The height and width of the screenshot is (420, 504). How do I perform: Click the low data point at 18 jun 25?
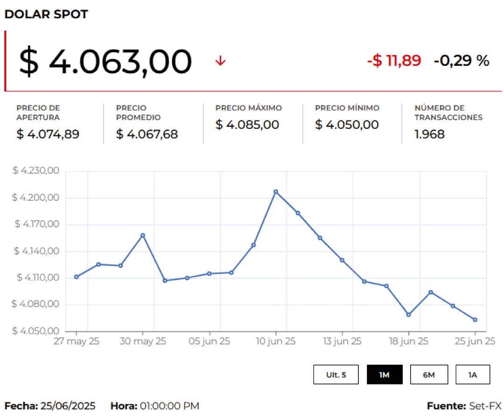pos(408,315)
